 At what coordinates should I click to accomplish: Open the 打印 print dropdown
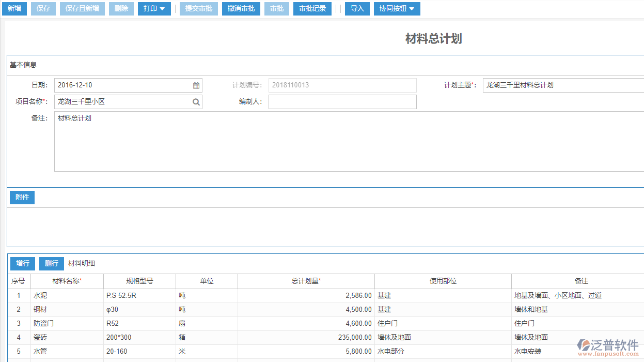pos(154,8)
